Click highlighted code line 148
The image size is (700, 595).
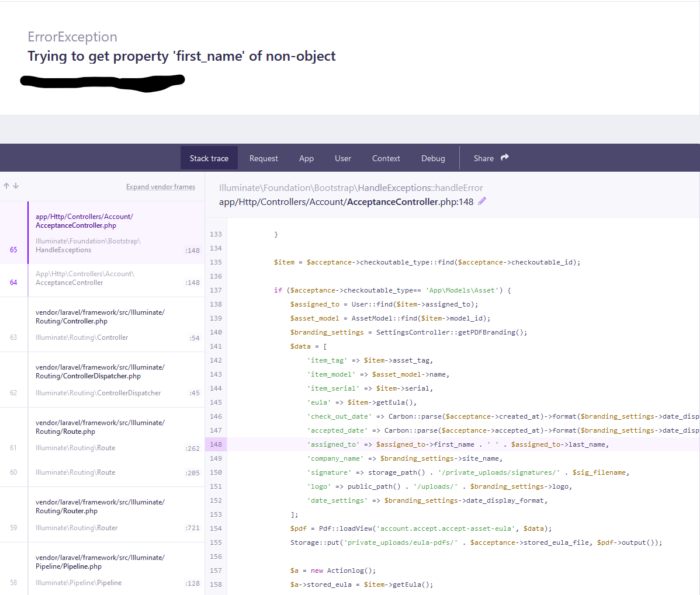tap(452, 444)
